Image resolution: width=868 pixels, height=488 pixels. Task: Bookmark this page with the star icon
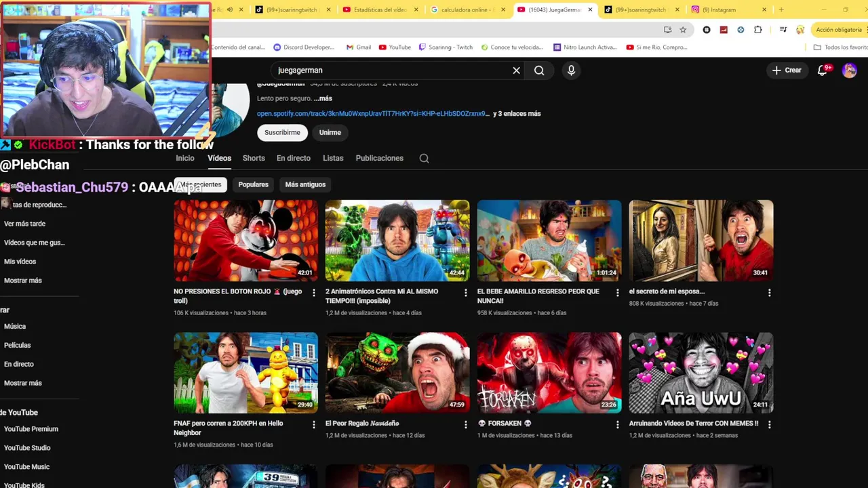point(683,30)
